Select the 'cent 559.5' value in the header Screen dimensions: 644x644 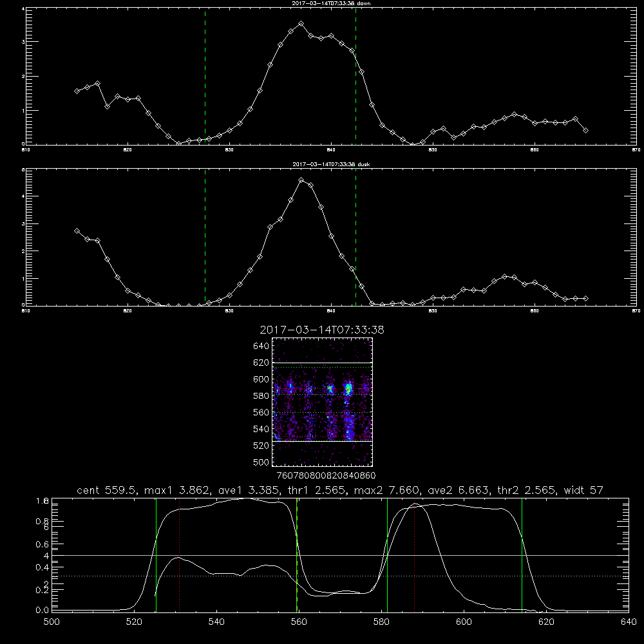coord(106,490)
